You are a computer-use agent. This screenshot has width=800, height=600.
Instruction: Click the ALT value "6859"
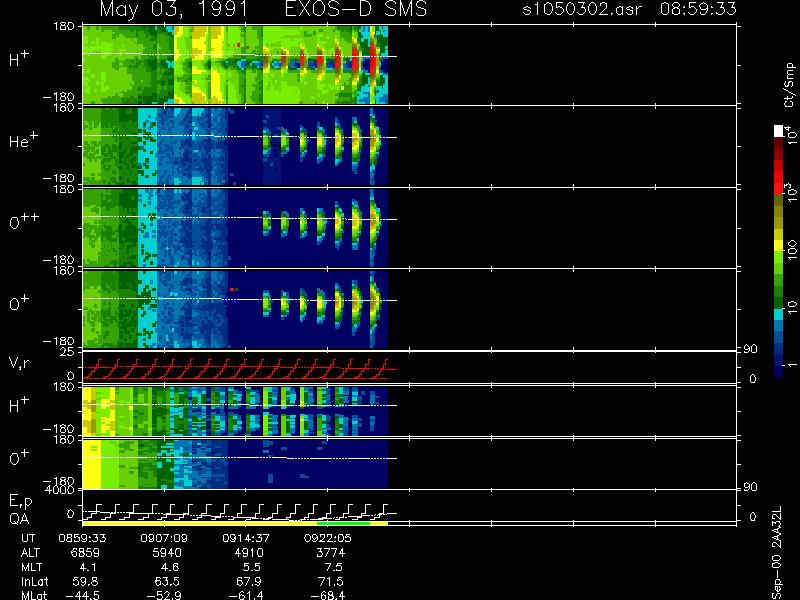pyautogui.click(x=85, y=553)
